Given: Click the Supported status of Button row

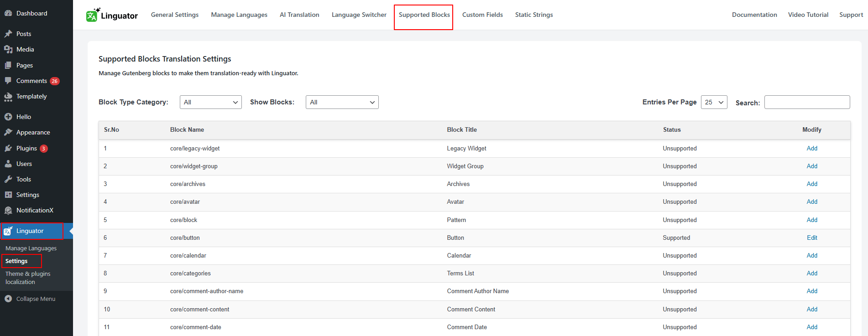Looking at the screenshot, I should 676,238.
